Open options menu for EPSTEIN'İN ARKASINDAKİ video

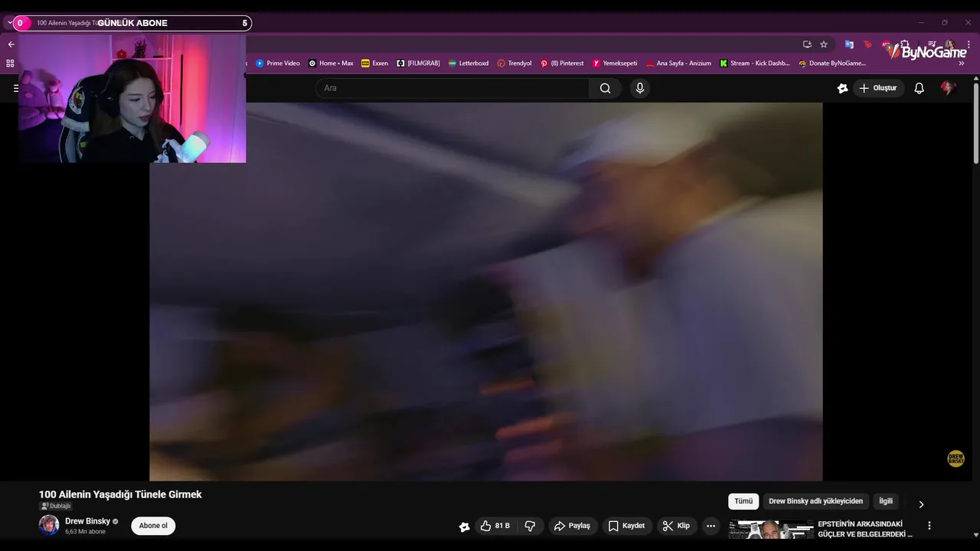tap(929, 526)
